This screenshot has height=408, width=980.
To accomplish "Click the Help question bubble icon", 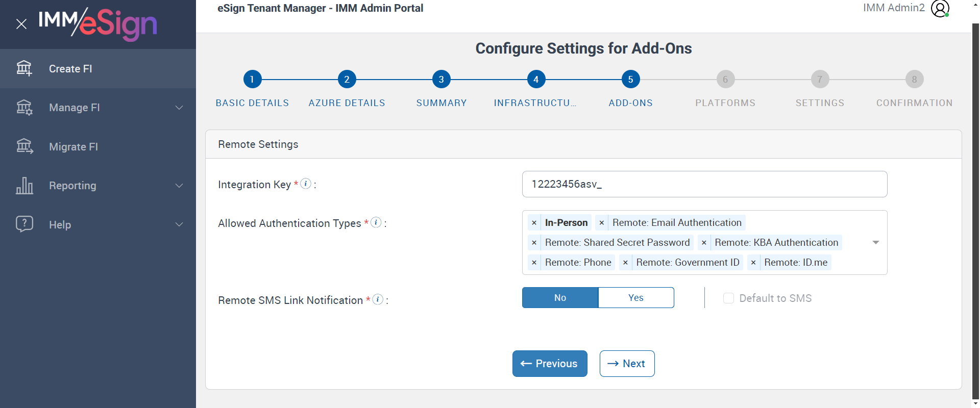I will [x=24, y=224].
